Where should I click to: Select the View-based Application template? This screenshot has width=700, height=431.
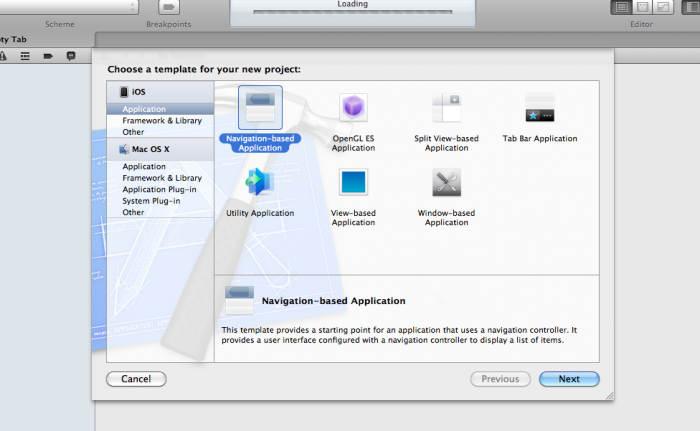coord(353,182)
